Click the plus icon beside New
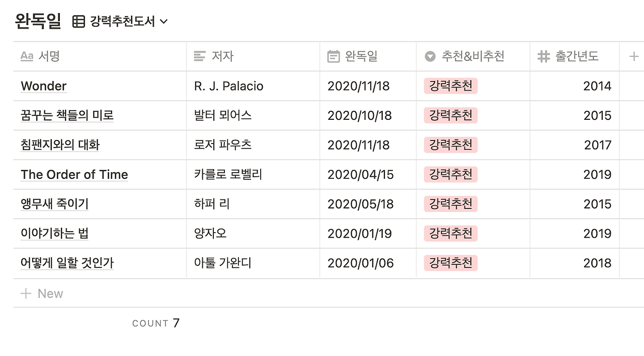 coord(26,294)
